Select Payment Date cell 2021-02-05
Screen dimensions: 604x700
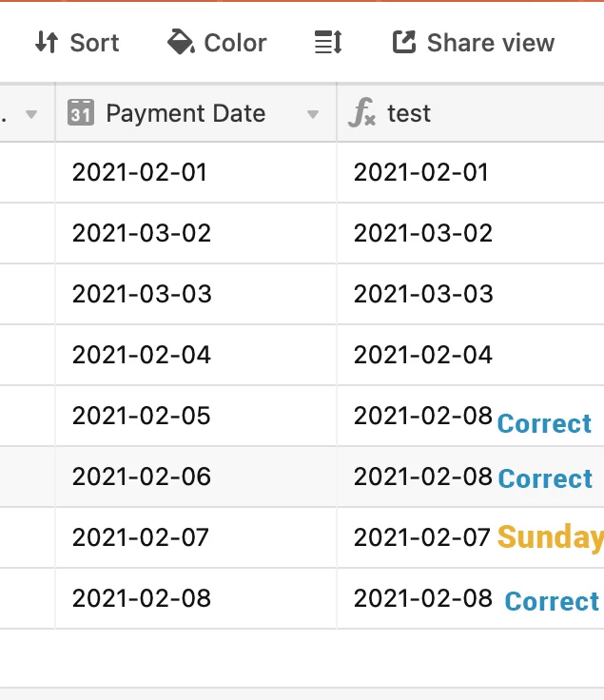[196, 416]
